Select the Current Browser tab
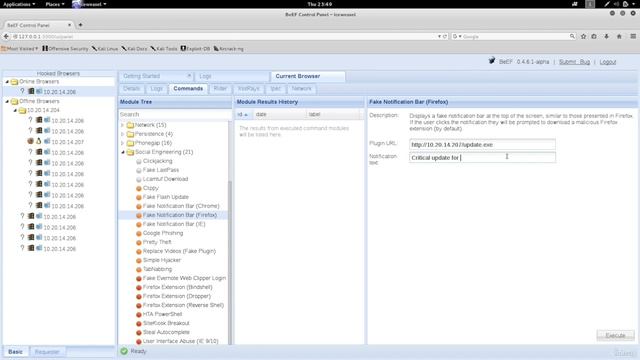 [308, 76]
